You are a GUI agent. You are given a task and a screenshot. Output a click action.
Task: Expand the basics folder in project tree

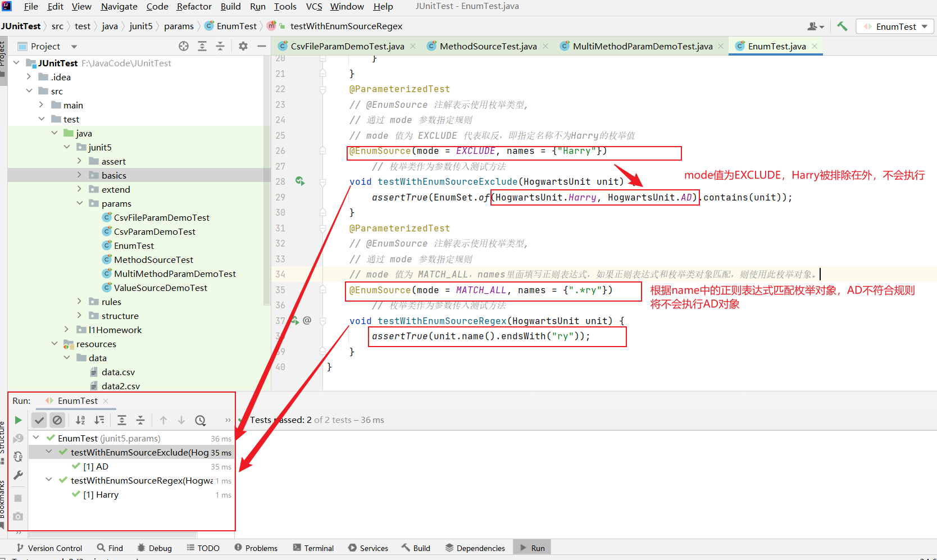tap(79, 175)
